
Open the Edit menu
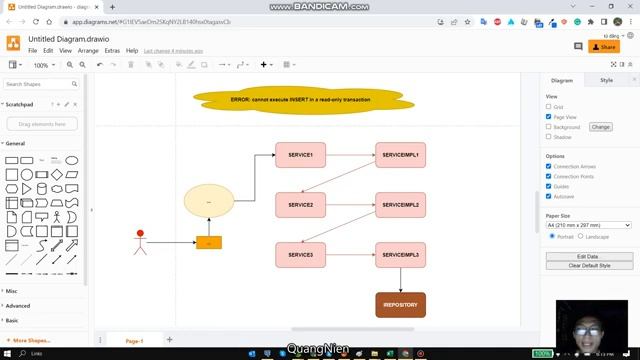pos(48,51)
